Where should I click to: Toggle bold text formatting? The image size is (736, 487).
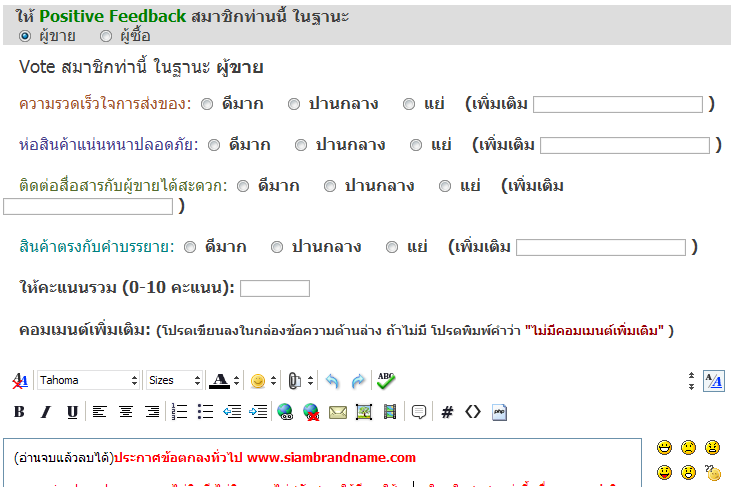click(19, 411)
